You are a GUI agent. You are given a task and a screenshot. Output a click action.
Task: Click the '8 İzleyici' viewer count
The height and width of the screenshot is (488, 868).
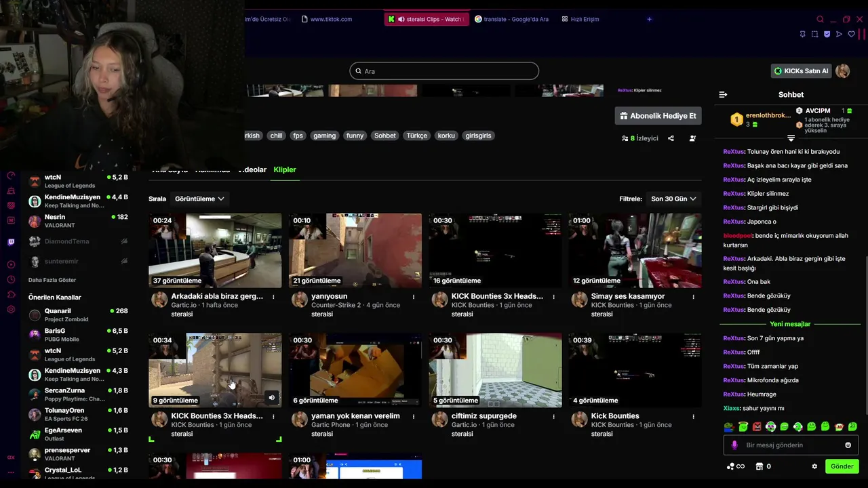[x=640, y=138]
